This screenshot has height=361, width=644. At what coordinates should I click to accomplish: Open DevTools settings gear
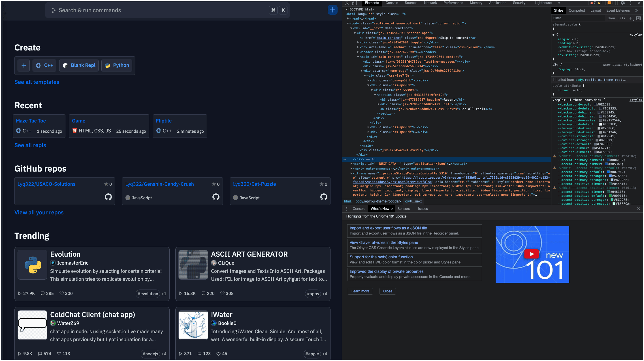click(623, 3)
